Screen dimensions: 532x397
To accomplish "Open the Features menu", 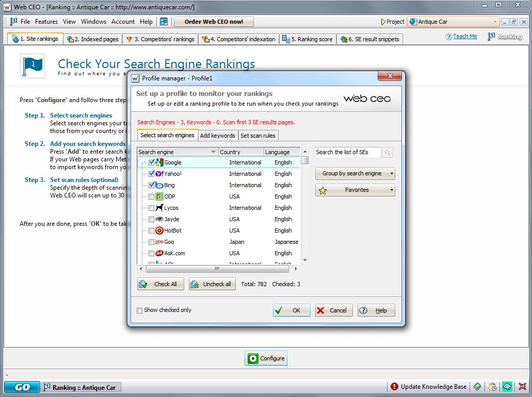I will [46, 22].
